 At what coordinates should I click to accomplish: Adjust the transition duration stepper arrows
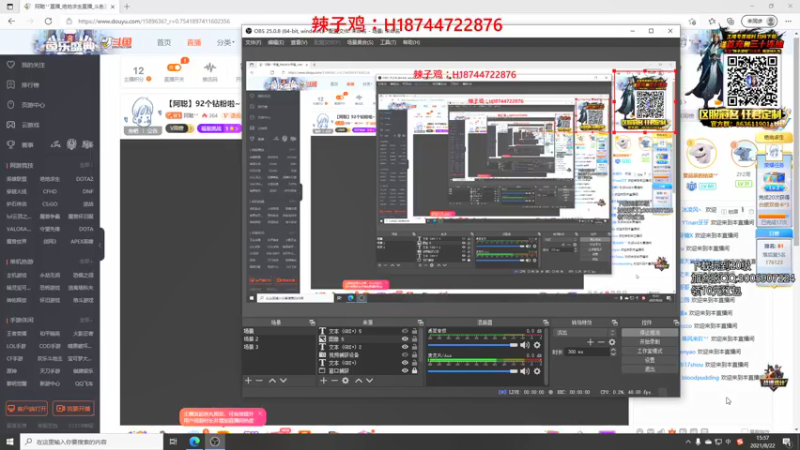click(x=613, y=352)
